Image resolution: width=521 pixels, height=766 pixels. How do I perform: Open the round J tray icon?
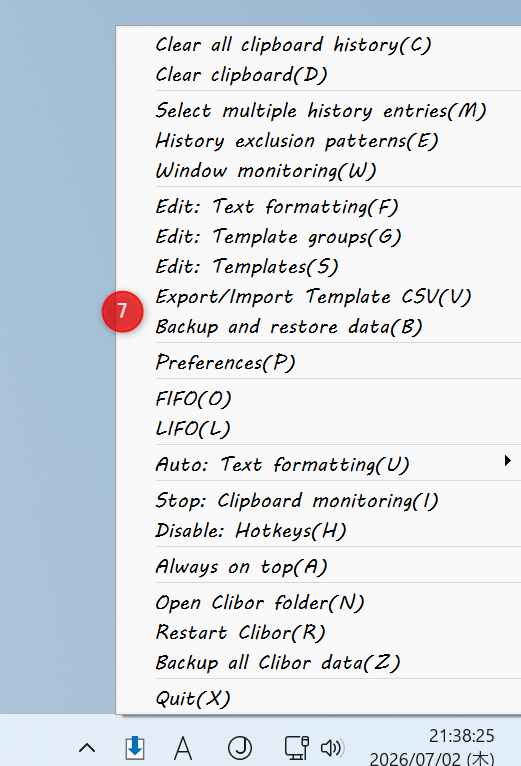(x=240, y=748)
